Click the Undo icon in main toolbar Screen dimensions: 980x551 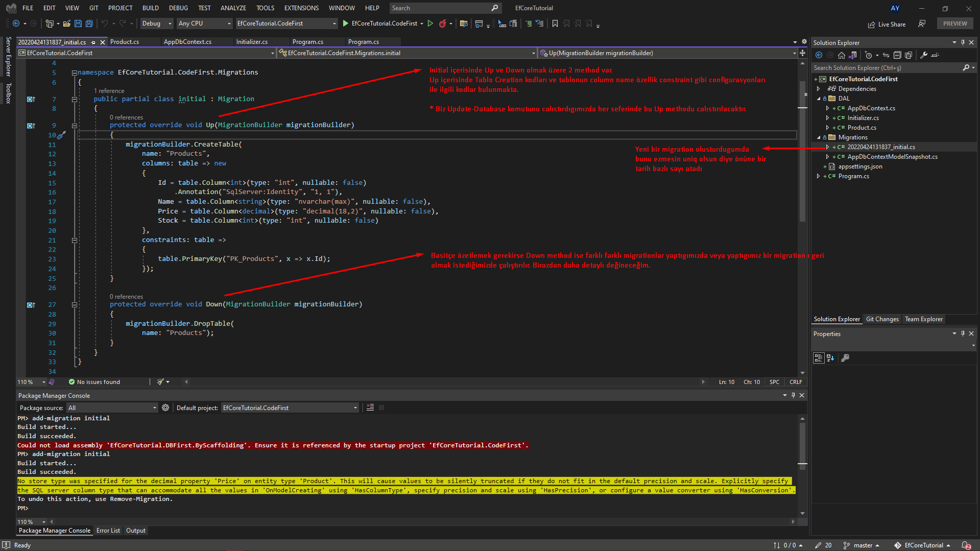tap(105, 23)
